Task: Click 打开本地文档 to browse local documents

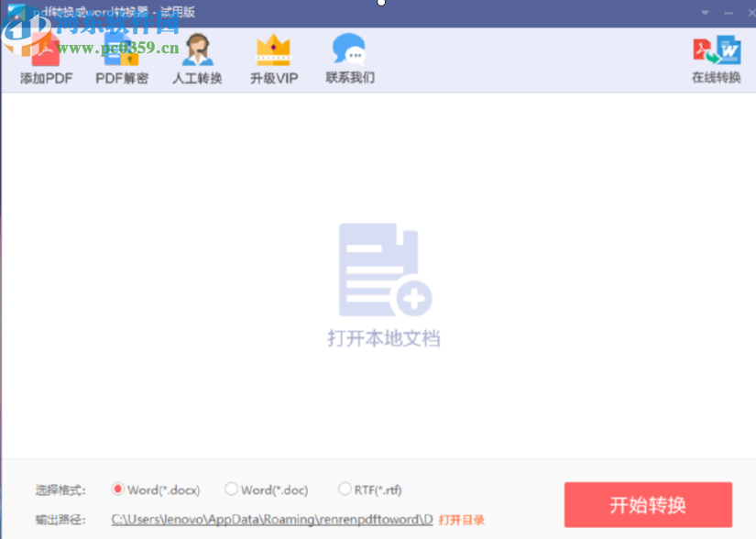Action: (x=382, y=340)
